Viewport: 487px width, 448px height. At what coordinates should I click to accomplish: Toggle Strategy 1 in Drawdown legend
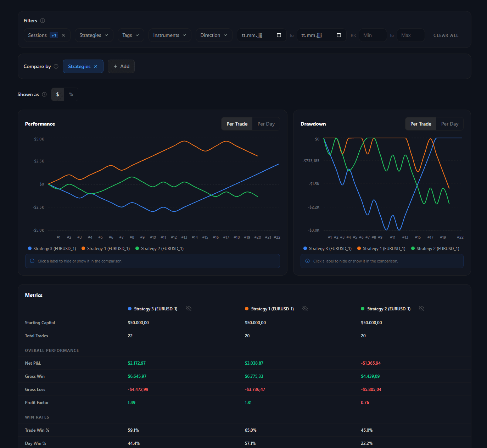(381, 249)
